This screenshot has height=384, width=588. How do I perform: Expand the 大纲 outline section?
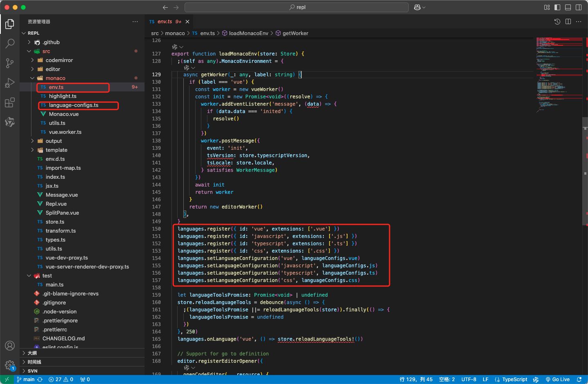[82, 353]
